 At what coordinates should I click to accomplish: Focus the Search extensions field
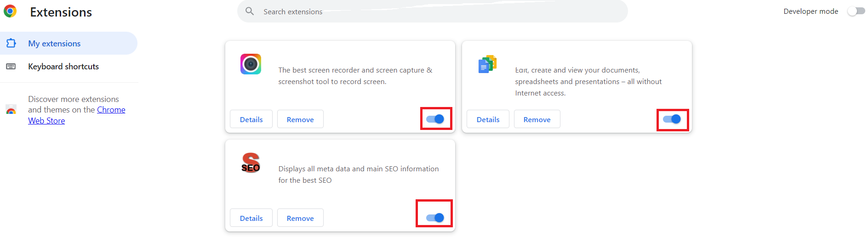[432, 11]
